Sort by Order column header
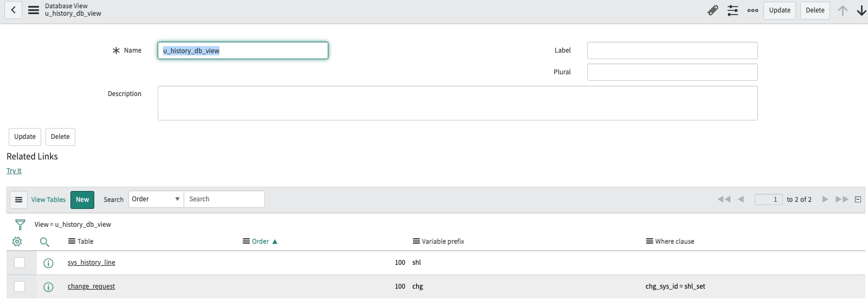This screenshot has height=306, width=868. coord(260,241)
